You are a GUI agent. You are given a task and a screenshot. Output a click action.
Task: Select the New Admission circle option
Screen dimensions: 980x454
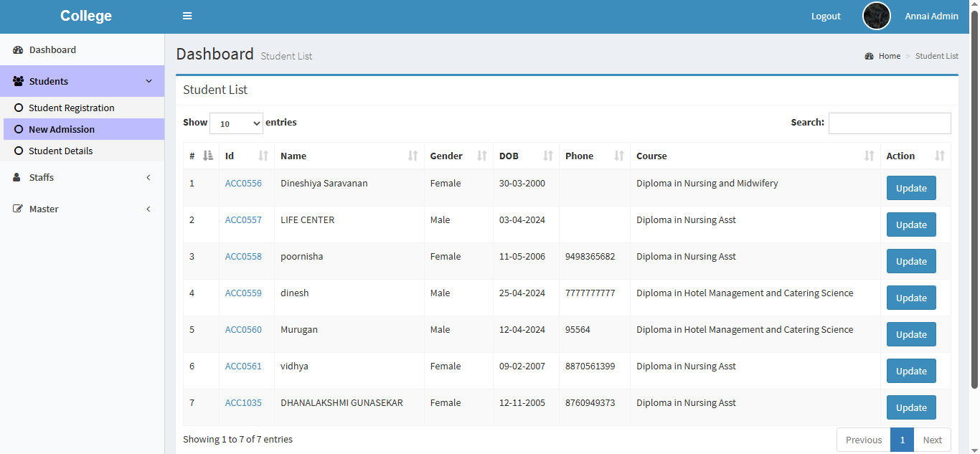pyautogui.click(x=19, y=130)
